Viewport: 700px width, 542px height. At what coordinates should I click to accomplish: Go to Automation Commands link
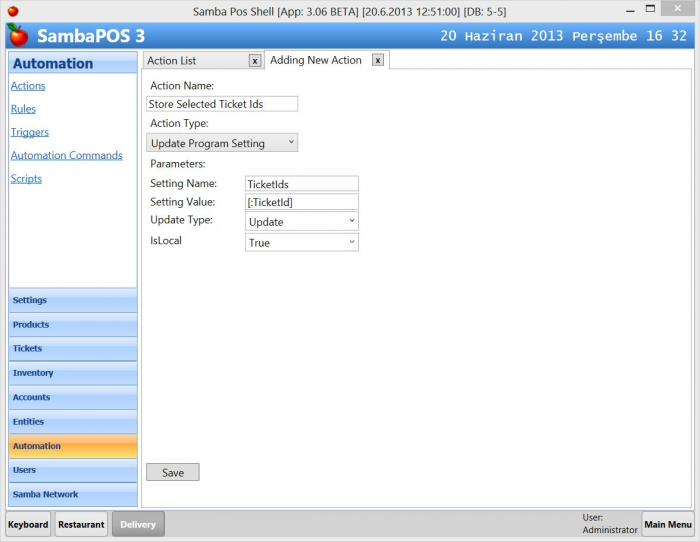(66, 155)
